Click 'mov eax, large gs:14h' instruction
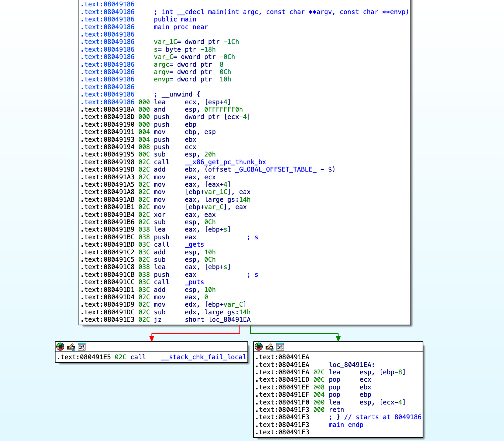 202,200
